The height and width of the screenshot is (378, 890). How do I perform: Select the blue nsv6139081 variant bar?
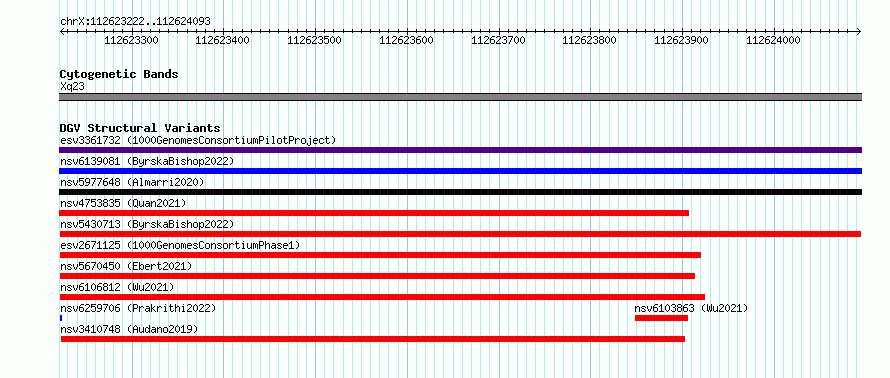click(x=460, y=171)
